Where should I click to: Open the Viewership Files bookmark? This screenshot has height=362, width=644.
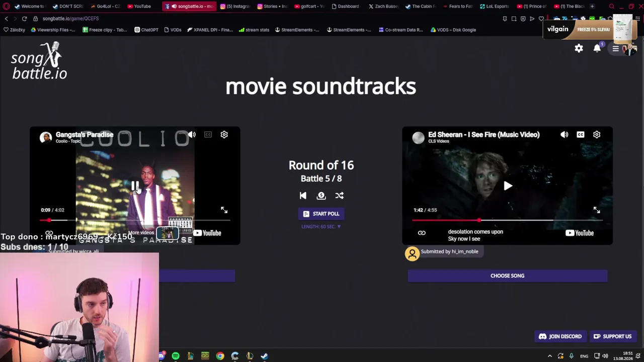[53, 30]
